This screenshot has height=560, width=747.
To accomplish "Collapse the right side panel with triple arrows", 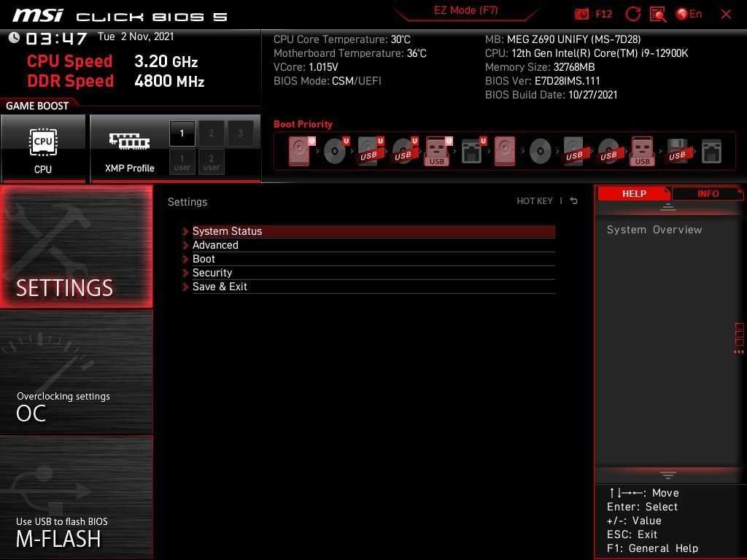I will click(x=739, y=352).
